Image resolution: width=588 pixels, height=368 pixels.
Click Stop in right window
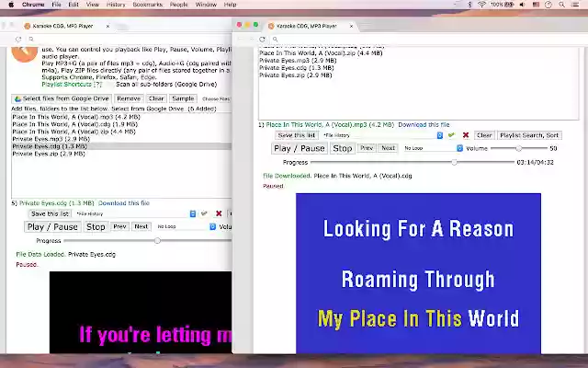tap(343, 148)
